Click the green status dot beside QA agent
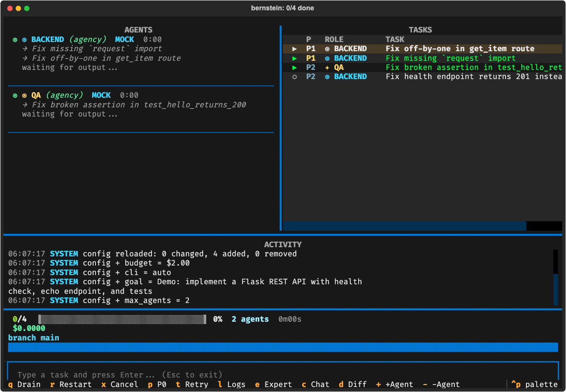The width and height of the screenshot is (566, 392). (x=15, y=96)
